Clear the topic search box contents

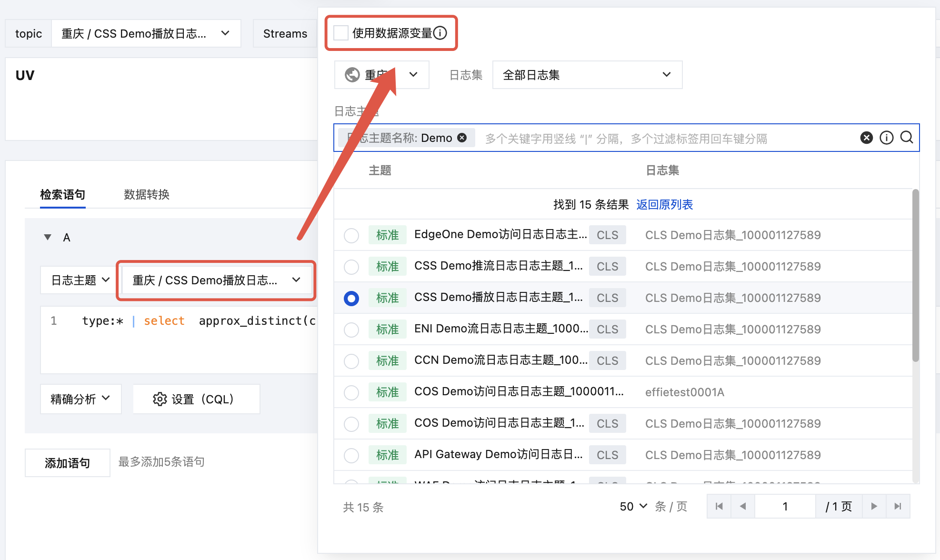866,138
